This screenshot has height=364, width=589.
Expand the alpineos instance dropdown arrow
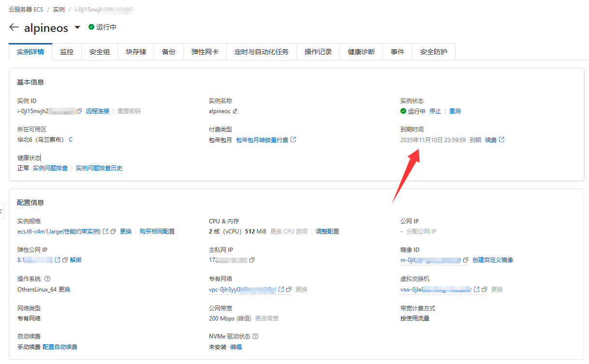click(77, 28)
